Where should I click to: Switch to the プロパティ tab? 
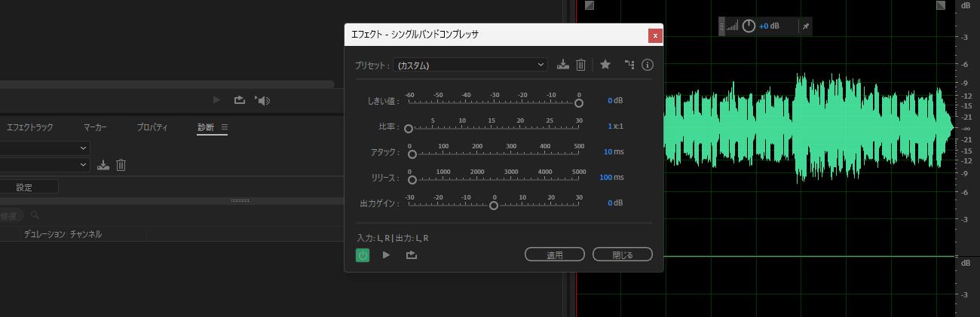coord(152,127)
